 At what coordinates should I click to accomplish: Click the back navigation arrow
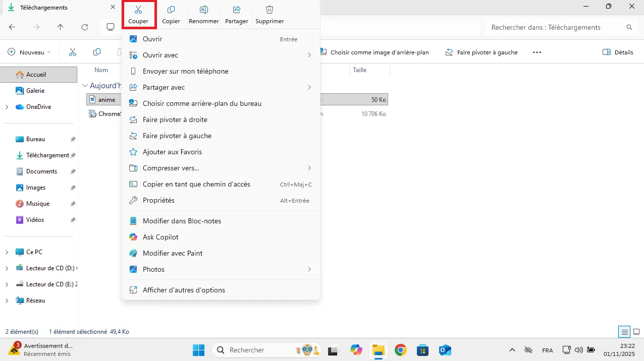coord(12,27)
